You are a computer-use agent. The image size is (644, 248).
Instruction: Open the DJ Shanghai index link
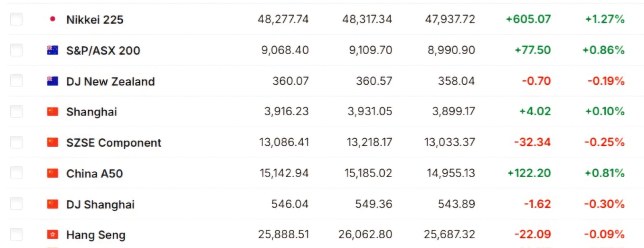click(x=100, y=205)
